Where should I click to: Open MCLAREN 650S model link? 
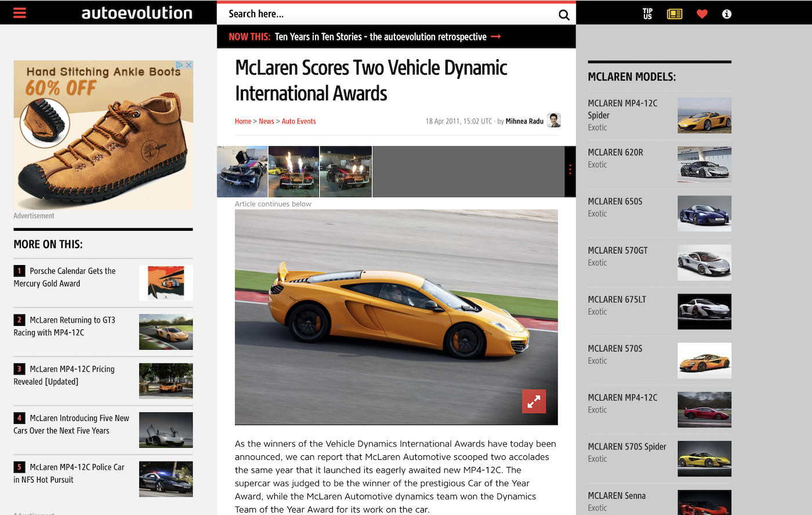click(615, 201)
